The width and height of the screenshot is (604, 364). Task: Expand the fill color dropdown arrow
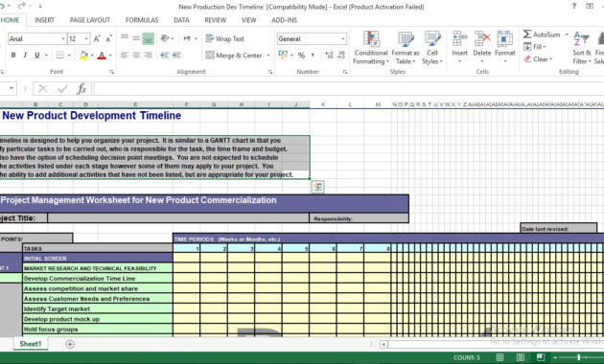[x=92, y=56]
